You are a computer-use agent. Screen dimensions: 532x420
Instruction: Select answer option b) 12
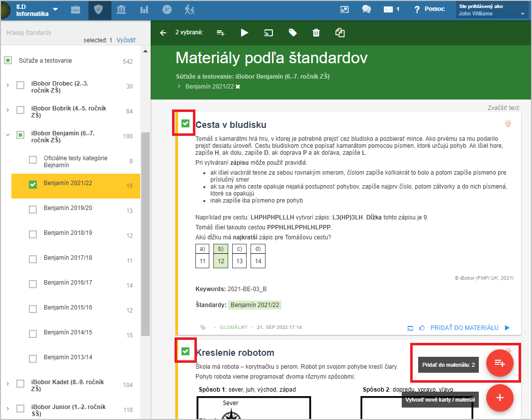(x=221, y=256)
